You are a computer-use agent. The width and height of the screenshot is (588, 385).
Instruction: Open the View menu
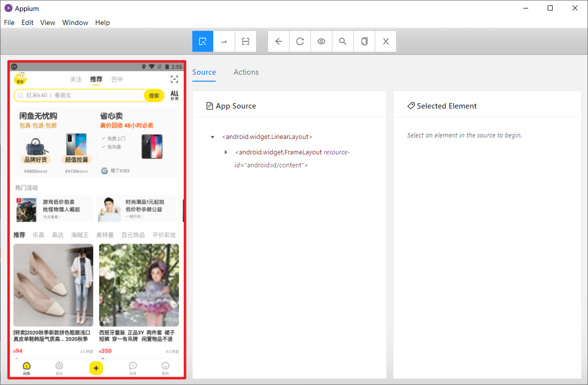coord(48,22)
